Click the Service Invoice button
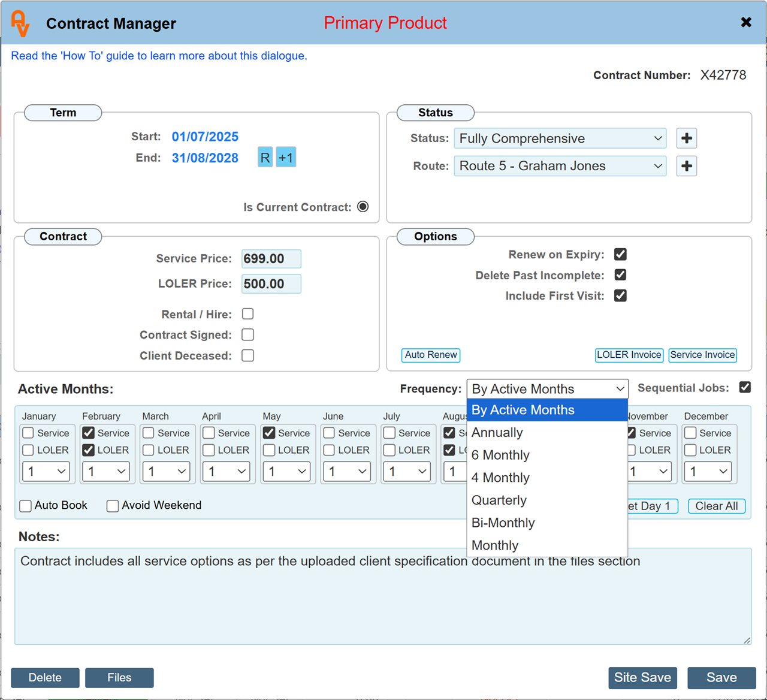Image resolution: width=767 pixels, height=700 pixels. click(x=702, y=355)
